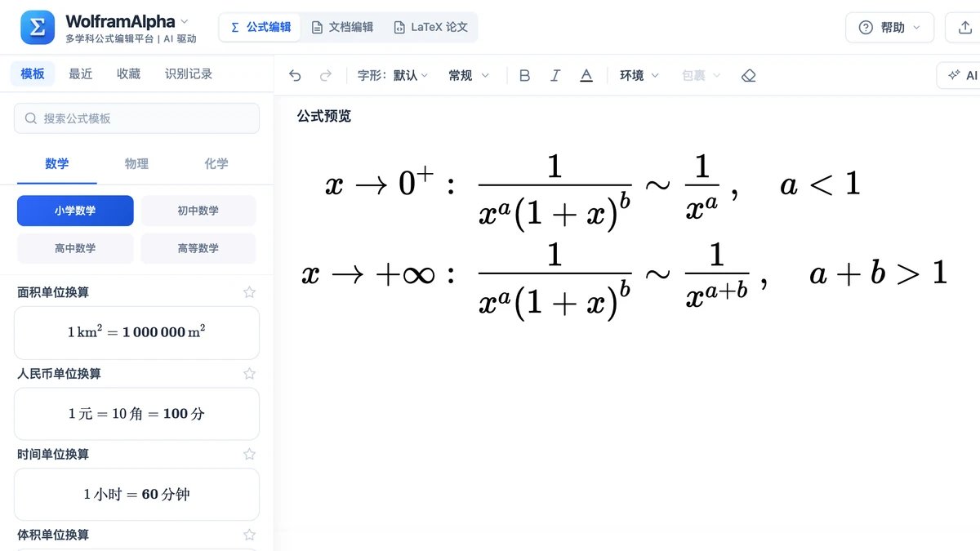Click the eraser clear-format icon
The width and height of the screenshot is (980, 551).
tap(749, 75)
